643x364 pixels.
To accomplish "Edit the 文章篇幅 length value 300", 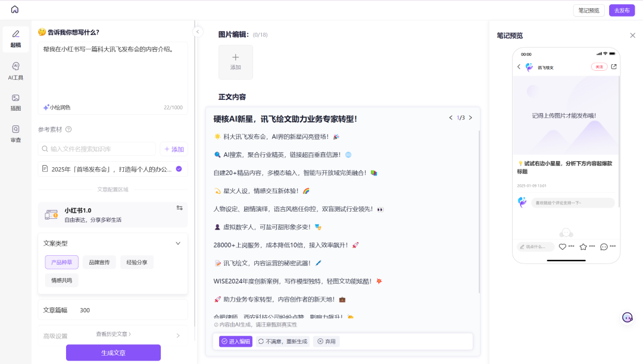I will pos(85,310).
